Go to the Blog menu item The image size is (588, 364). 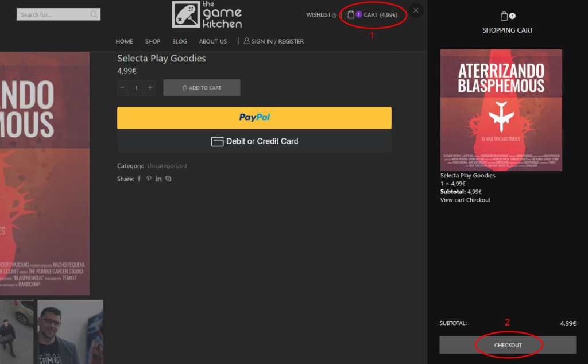[180, 41]
